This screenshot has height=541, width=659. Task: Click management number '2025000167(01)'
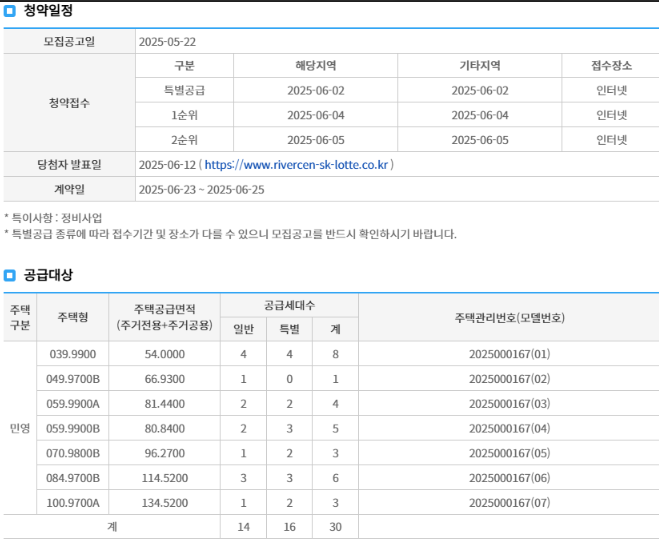point(509,354)
